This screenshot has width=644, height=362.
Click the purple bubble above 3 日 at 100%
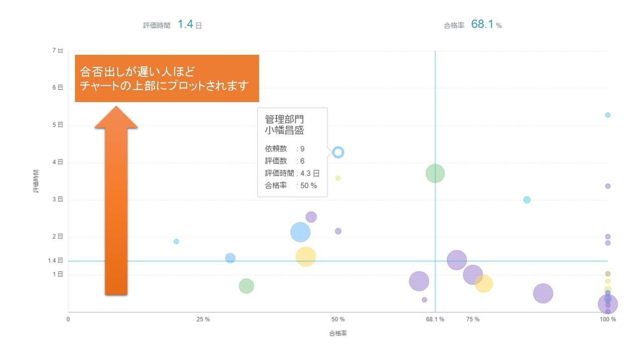(608, 186)
